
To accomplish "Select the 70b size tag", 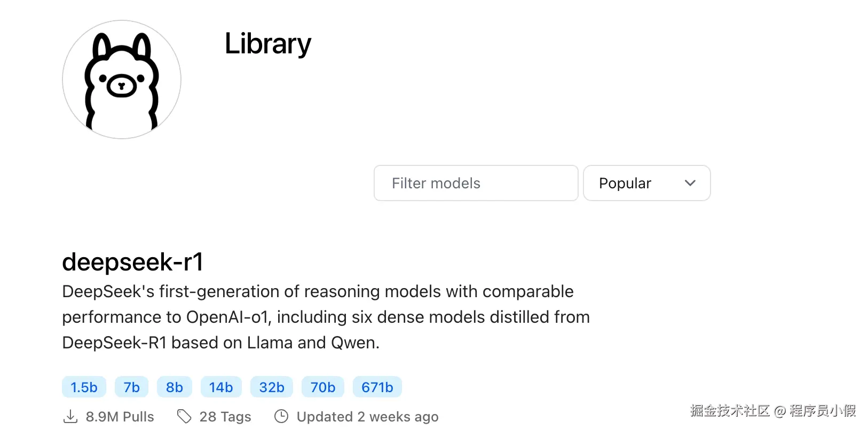I will pos(322,387).
